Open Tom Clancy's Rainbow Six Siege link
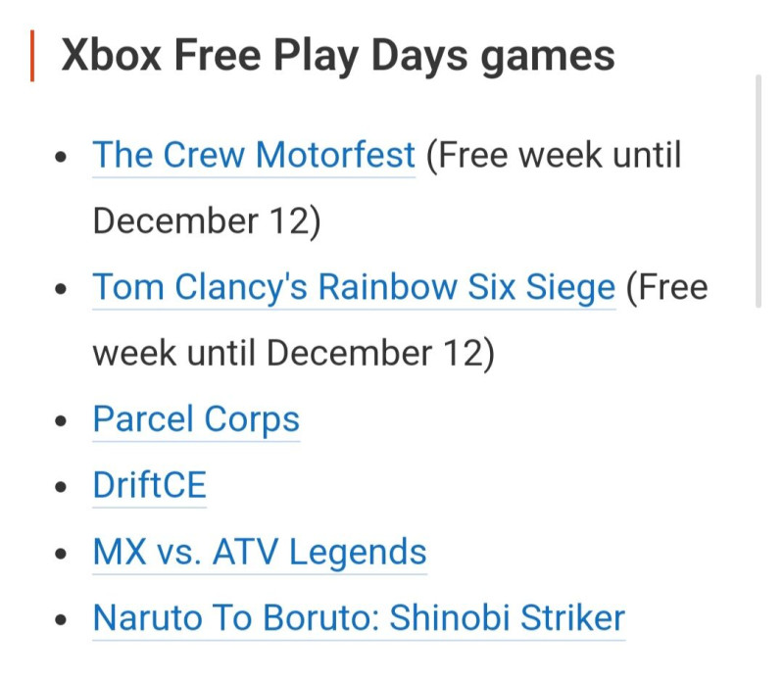The image size is (784, 682). (x=354, y=288)
